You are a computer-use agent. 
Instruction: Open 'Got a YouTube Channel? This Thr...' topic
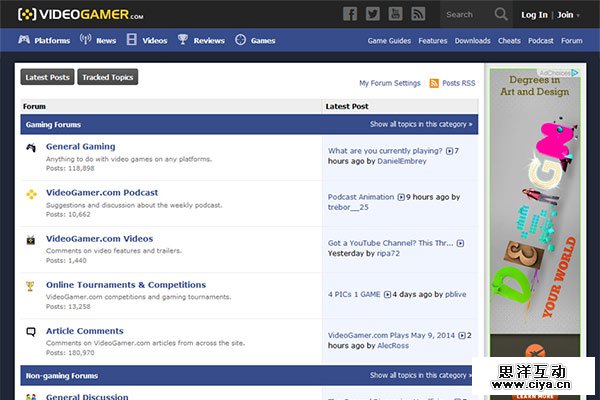click(x=390, y=243)
